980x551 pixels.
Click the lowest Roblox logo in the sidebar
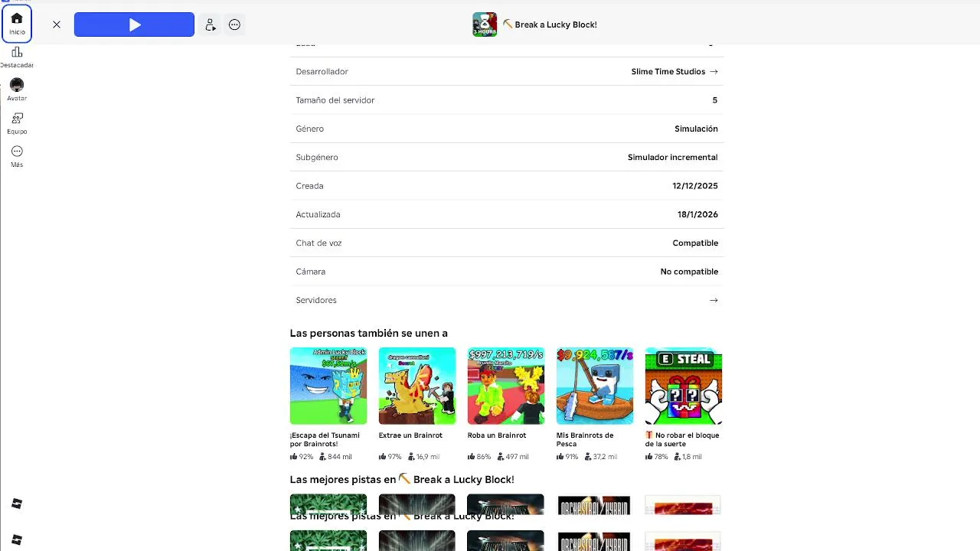coord(17,540)
